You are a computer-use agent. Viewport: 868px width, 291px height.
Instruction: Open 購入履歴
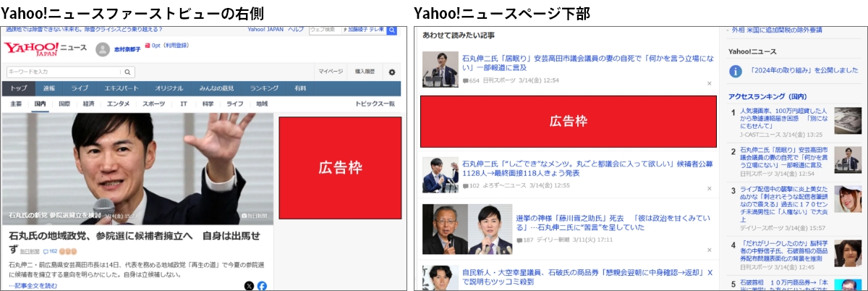[x=365, y=72]
